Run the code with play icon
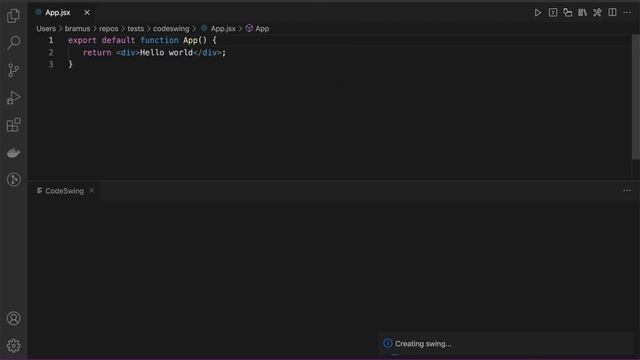Image resolution: width=640 pixels, height=360 pixels. [538, 13]
